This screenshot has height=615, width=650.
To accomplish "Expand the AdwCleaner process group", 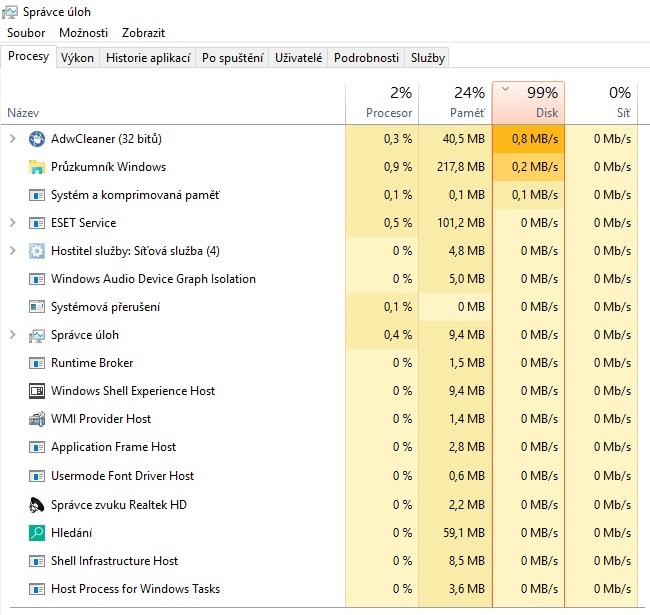I will 12,139.
